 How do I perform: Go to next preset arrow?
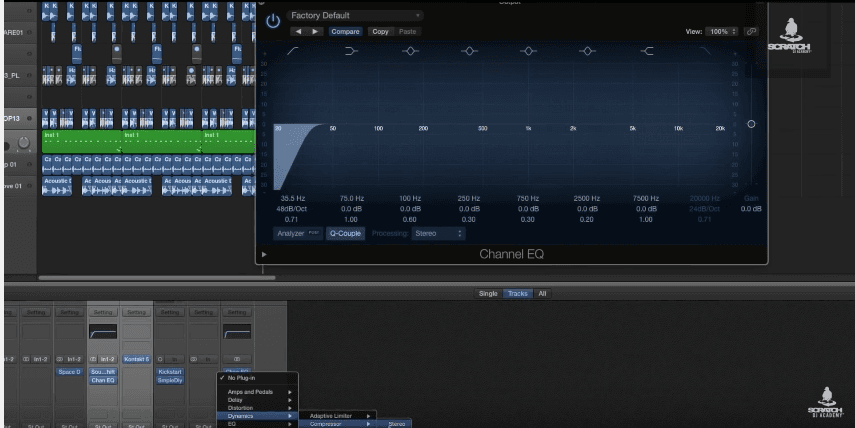coord(315,32)
